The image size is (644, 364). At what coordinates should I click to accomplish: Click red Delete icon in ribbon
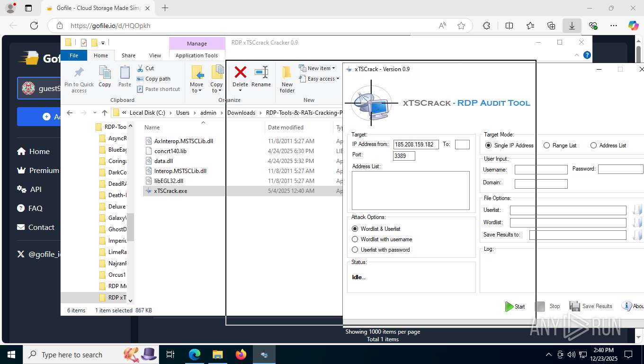pyautogui.click(x=241, y=73)
